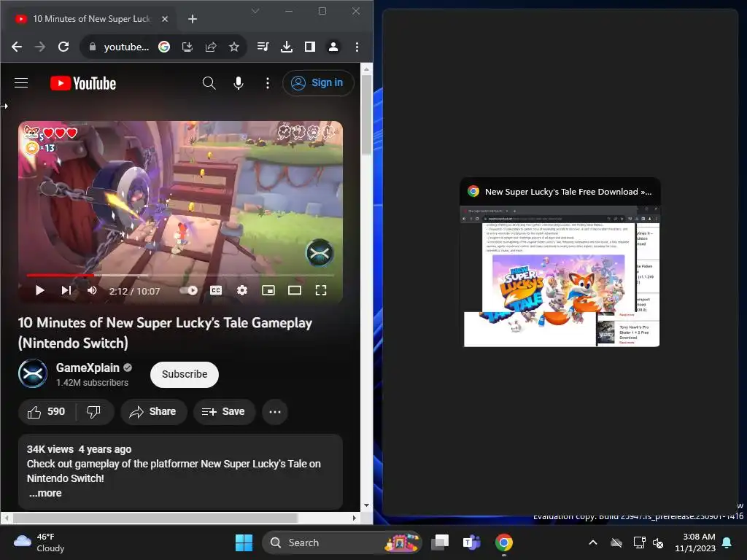Image resolution: width=747 pixels, height=560 pixels.
Task: Open Task View on the taskbar
Action: pos(440,542)
